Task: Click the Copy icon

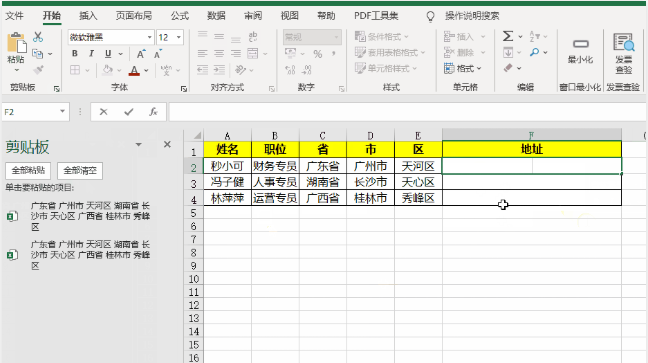Action: (x=38, y=54)
